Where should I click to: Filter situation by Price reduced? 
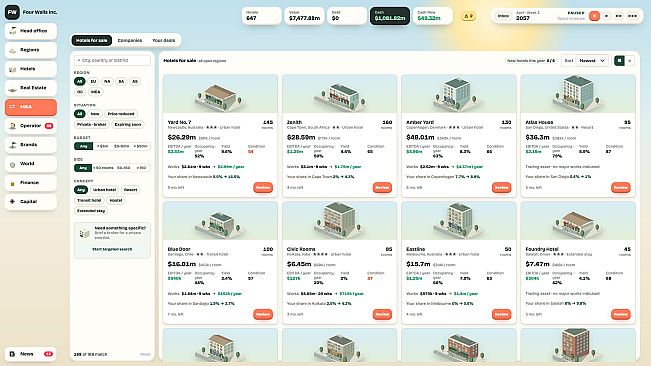(121, 114)
